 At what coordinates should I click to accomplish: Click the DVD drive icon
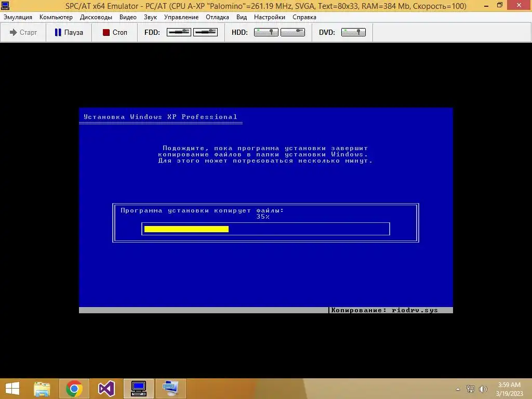353,32
